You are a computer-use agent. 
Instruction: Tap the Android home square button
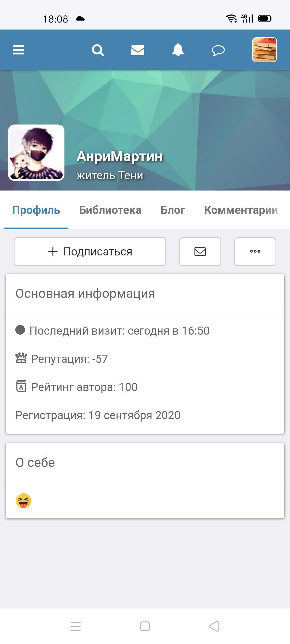pyautogui.click(x=145, y=626)
